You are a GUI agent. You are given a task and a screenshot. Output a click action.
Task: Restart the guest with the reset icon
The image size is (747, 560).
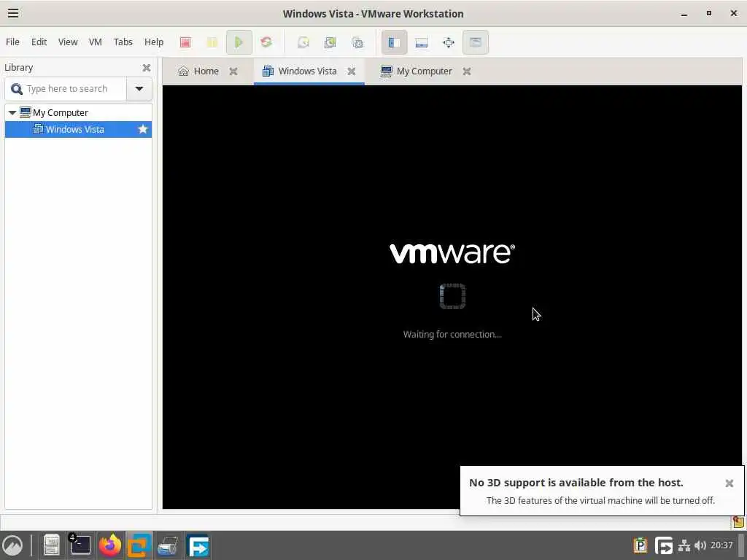point(266,42)
